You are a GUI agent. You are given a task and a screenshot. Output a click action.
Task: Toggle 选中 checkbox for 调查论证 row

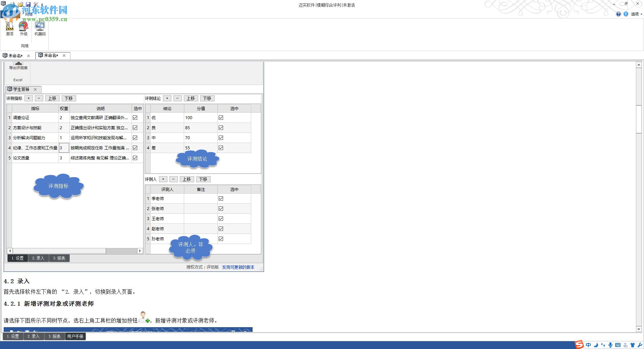click(135, 118)
